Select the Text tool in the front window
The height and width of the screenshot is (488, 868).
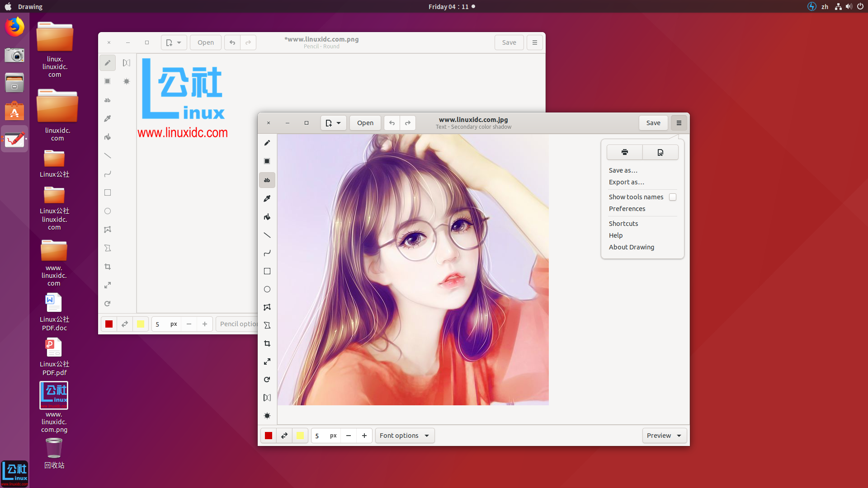pos(267,180)
